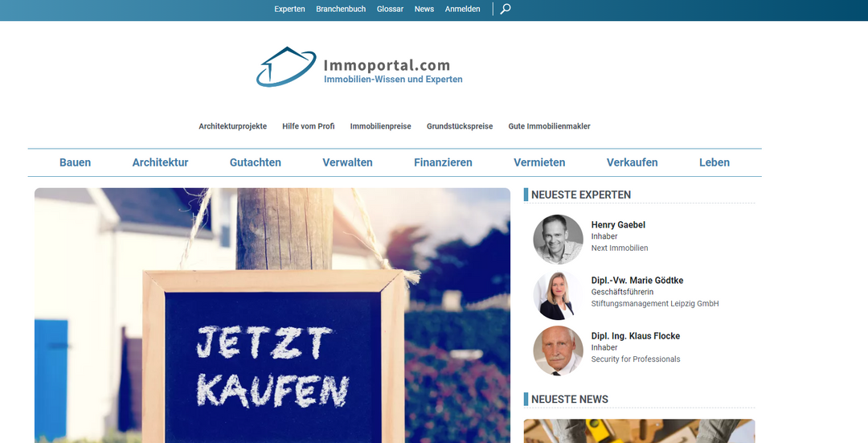Screen dimensions: 868x443
Task: Go to Branchenbuch in top bar
Action: pyautogui.click(x=341, y=9)
